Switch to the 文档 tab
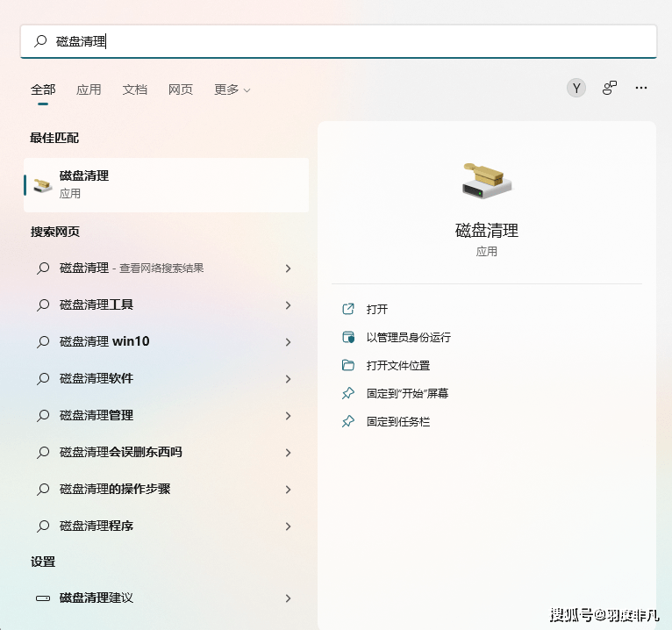The width and height of the screenshot is (672, 630). coord(134,89)
